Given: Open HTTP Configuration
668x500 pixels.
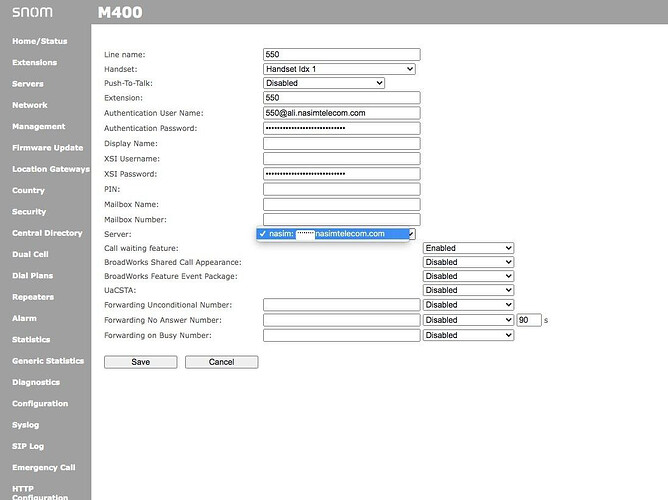Looking at the screenshot, I should click(x=40, y=493).
